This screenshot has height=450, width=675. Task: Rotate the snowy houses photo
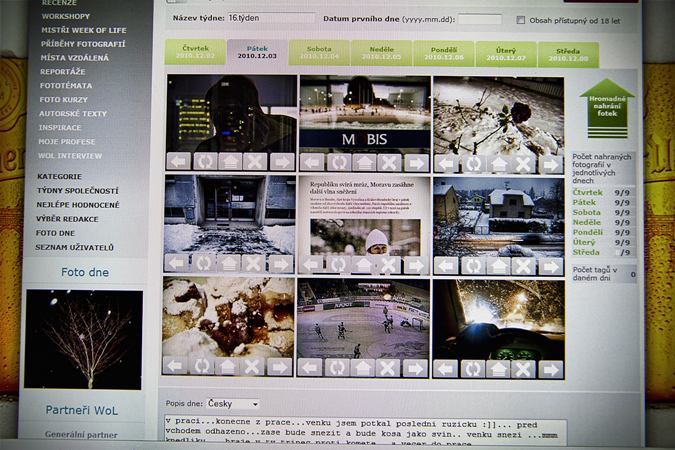pyautogui.click(x=473, y=266)
